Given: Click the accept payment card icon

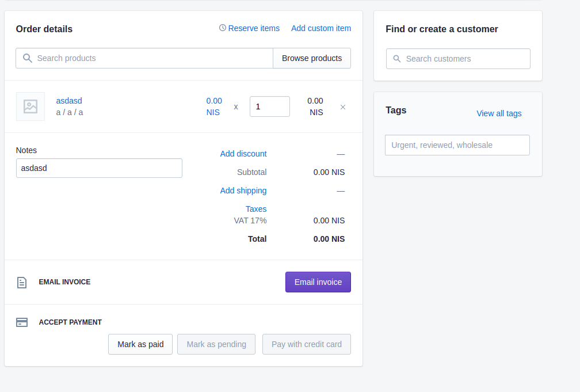Looking at the screenshot, I should pyautogui.click(x=22, y=322).
